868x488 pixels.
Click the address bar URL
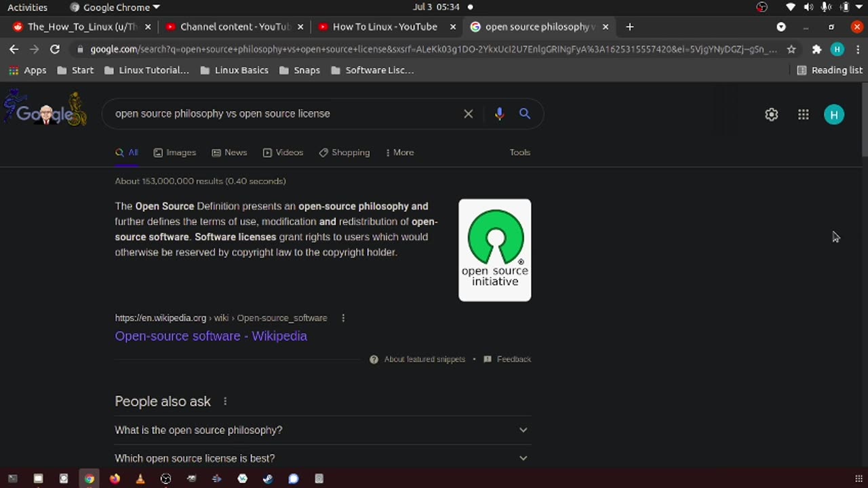point(434,49)
